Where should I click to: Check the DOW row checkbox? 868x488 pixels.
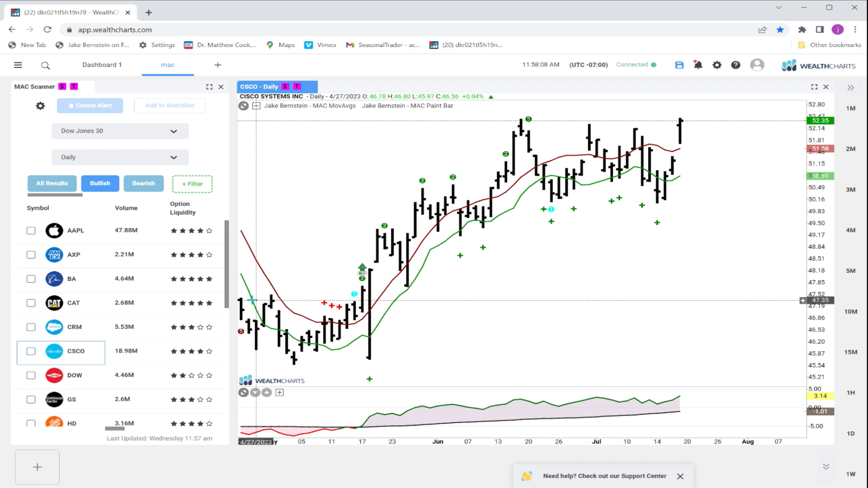coord(31,375)
